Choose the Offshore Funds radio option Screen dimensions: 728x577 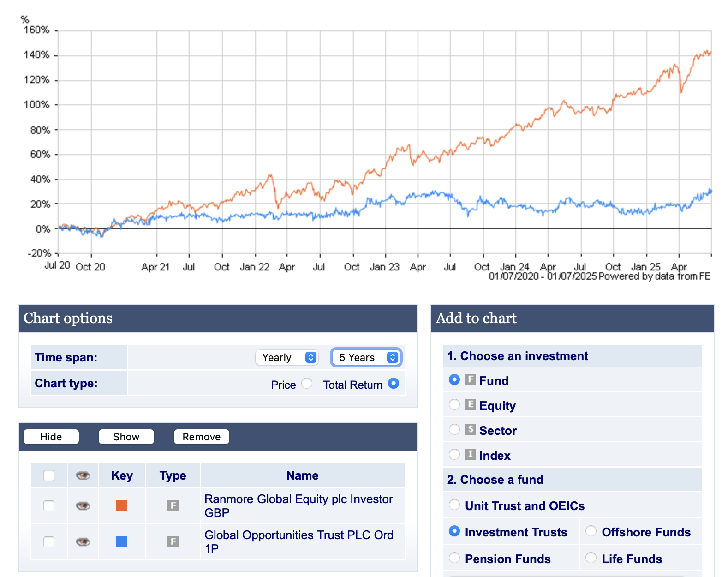pos(591,531)
